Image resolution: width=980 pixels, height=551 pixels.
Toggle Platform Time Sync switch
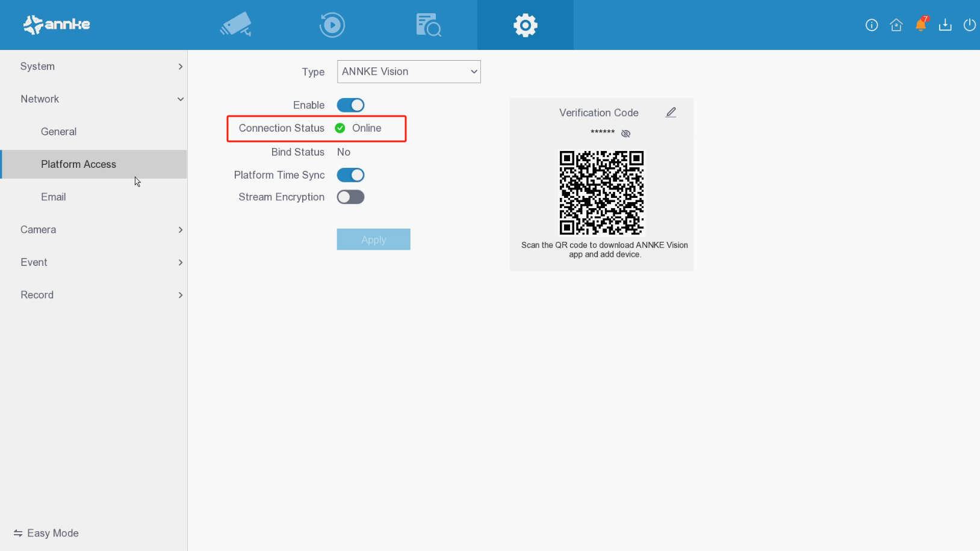[350, 175]
